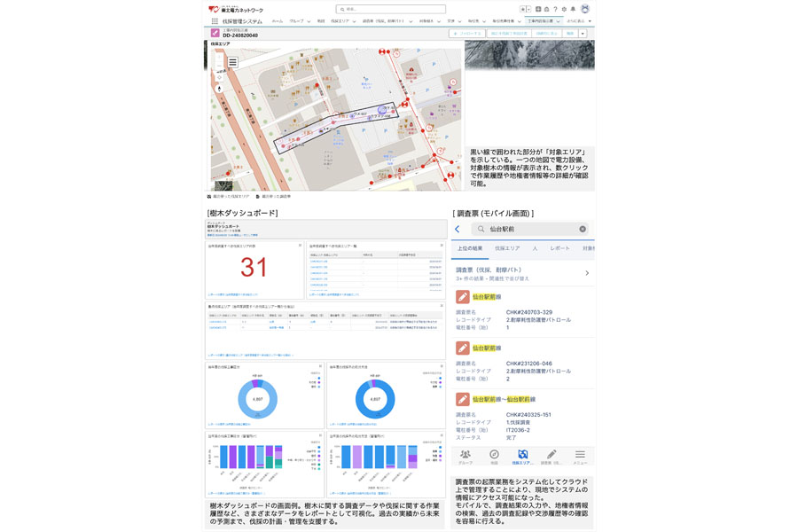
Task: Open the さらに表示 more-tabs dropdown
Action: tap(579, 21)
